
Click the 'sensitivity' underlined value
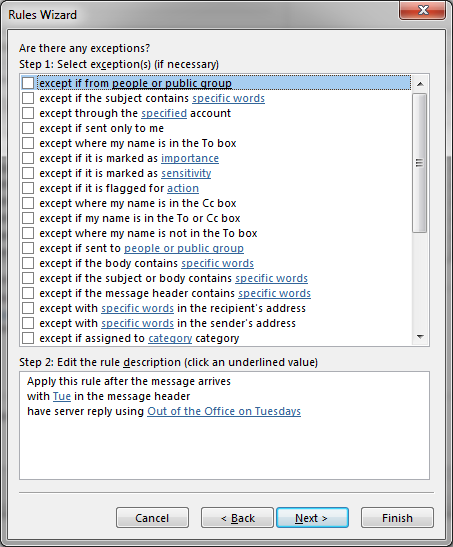tap(186, 173)
